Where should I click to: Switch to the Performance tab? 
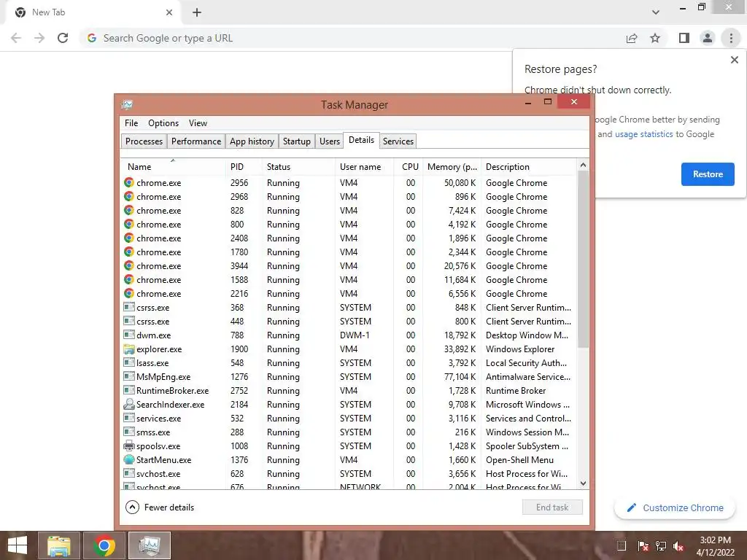point(196,141)
